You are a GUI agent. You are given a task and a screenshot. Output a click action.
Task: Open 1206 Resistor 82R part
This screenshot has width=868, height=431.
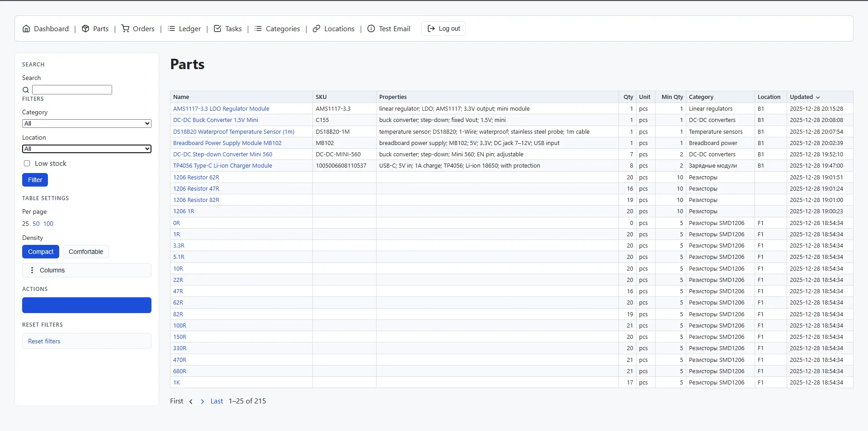coord(196,200)
